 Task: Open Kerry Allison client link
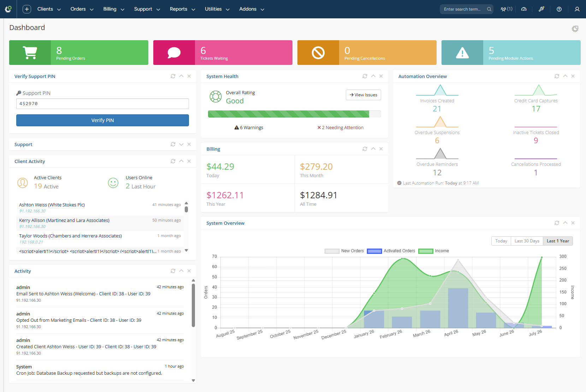(64, 220)
